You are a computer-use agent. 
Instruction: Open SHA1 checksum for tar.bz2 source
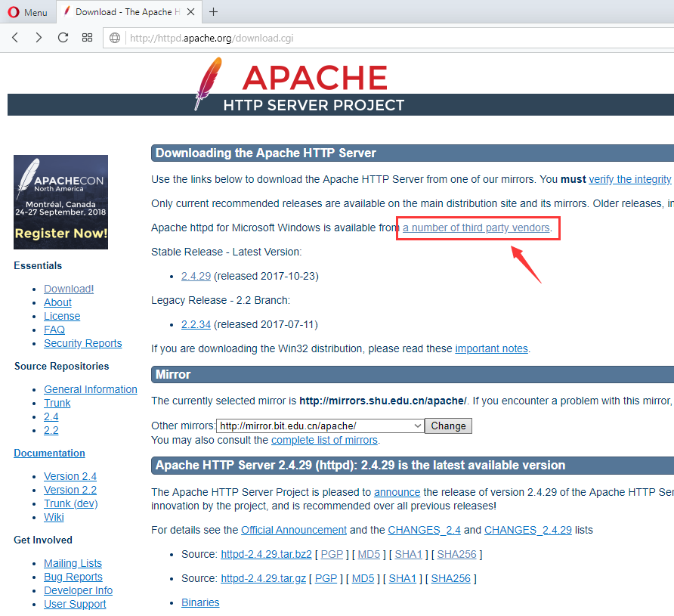408,555
